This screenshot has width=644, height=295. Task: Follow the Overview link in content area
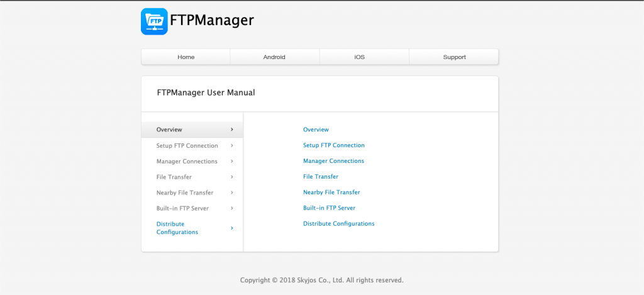click(316, 130)
